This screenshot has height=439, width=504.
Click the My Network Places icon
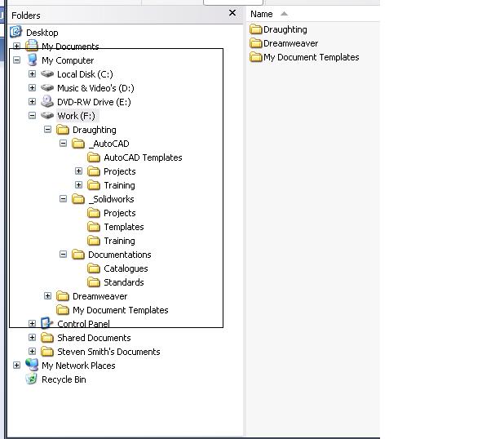(32, 365)
